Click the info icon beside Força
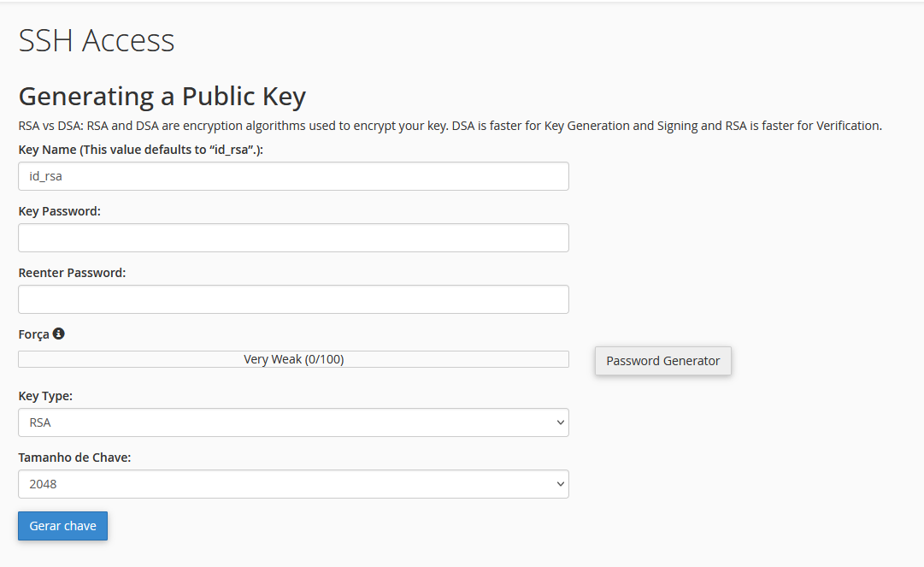This screenshot has width=924, height=567. click(59, 334)
